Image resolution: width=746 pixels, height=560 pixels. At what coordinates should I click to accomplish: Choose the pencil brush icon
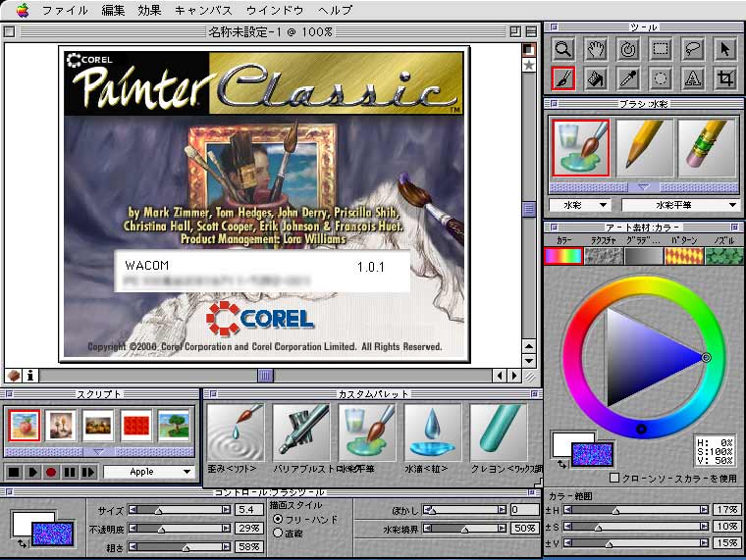(x=644, y=148)
